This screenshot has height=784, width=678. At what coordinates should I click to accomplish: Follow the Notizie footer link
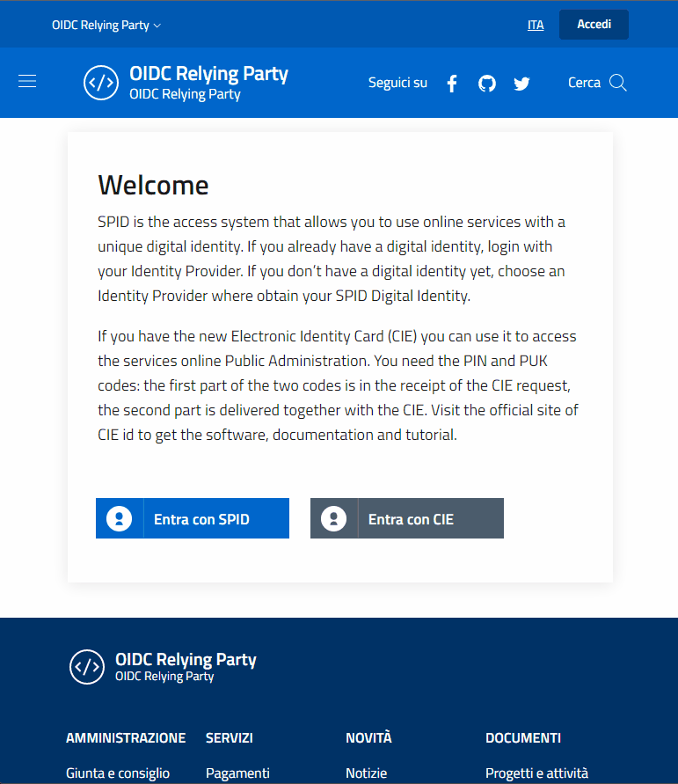(366, 773)
